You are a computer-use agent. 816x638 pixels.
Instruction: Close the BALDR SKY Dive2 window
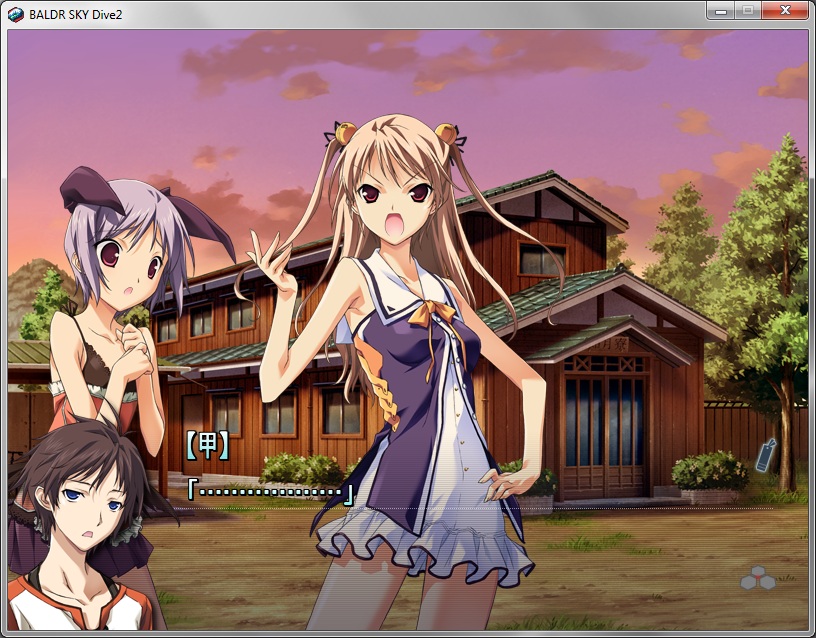785,10
